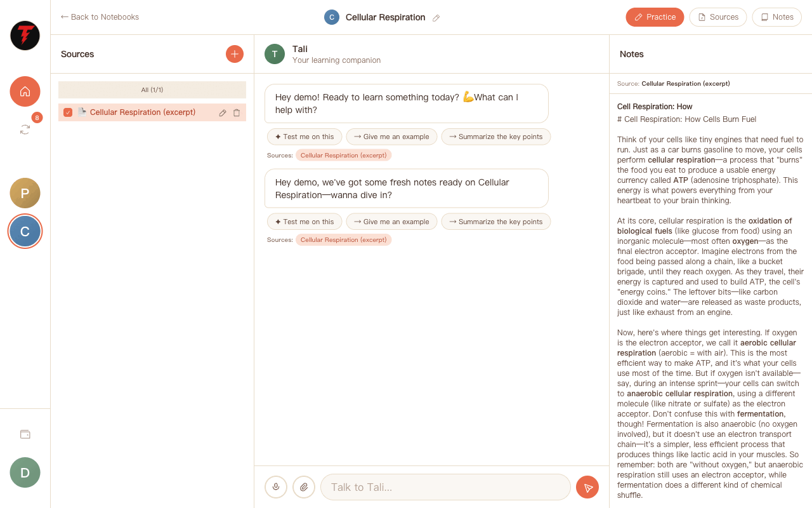Delete the Cellular Respiration (excerpt) source
Screen dimensions: 812x508
(237, 112)
